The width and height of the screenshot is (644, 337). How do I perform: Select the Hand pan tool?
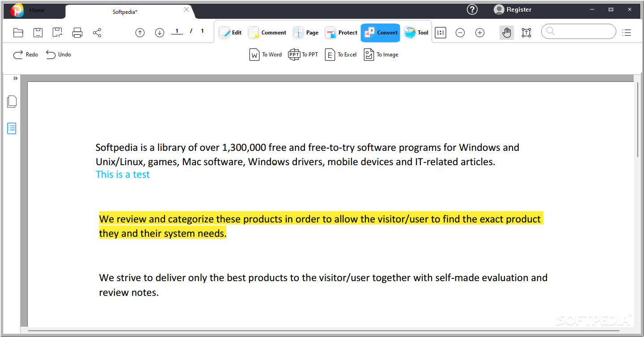507,33
